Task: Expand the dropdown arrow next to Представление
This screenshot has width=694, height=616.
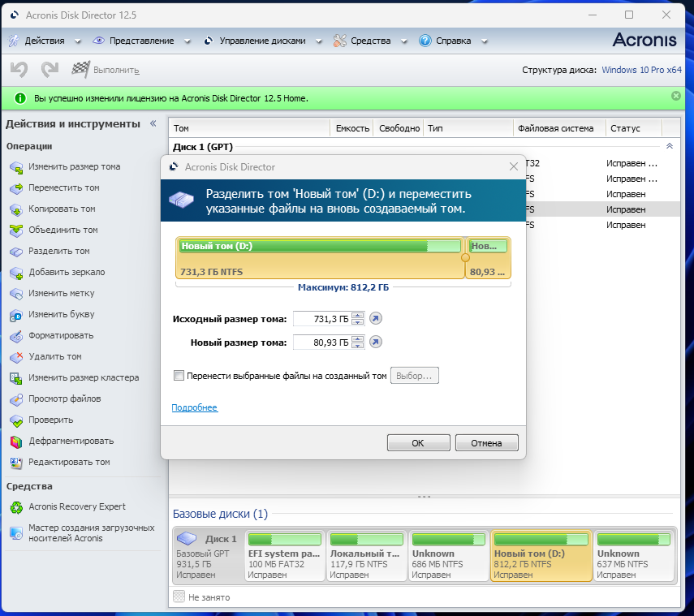Action: (188, 41)
